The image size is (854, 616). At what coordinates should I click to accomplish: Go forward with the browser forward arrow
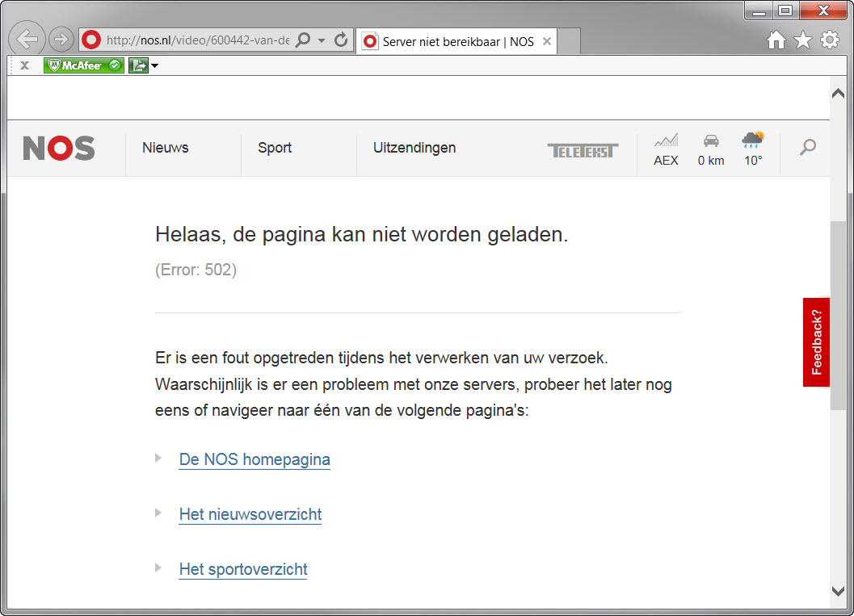point(61,40)
